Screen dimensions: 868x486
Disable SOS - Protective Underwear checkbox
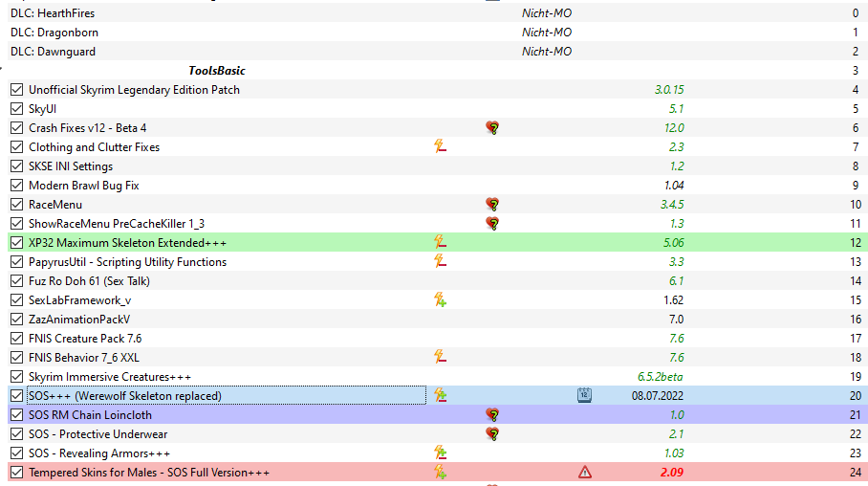16,434
